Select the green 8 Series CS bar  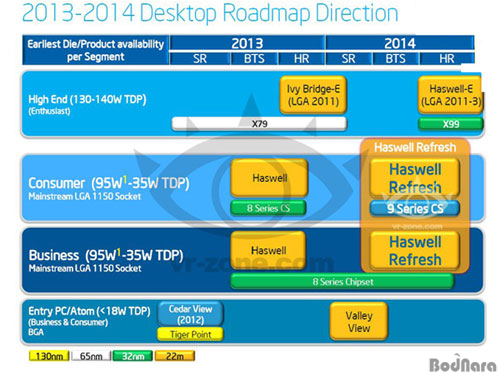(x=268, y=208)
